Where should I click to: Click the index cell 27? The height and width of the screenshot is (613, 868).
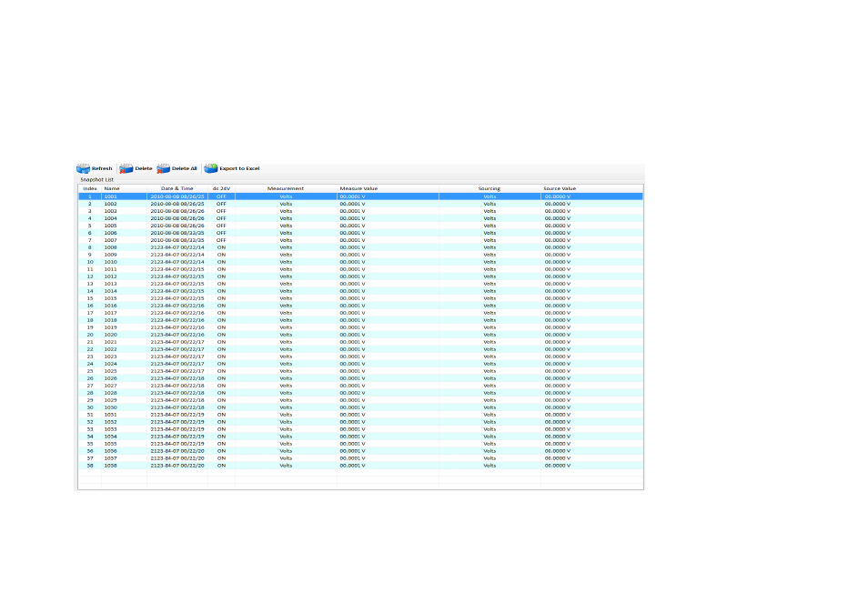click(x=90, y=386)
